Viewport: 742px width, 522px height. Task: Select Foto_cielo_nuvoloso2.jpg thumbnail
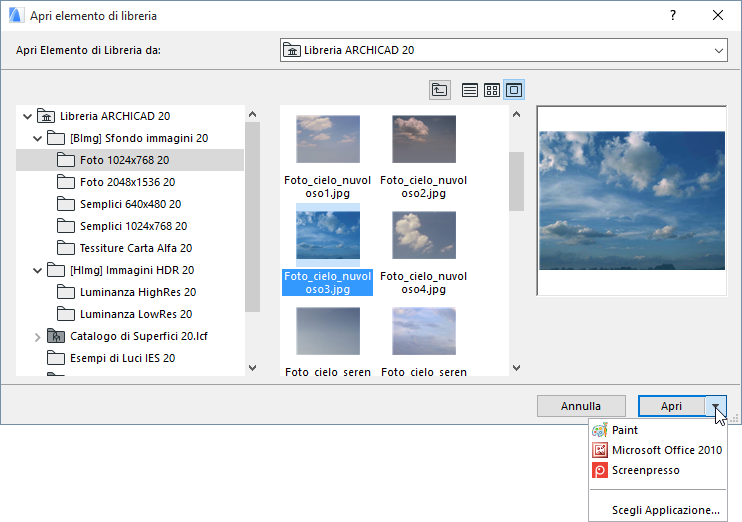click(x=424, y=139)
